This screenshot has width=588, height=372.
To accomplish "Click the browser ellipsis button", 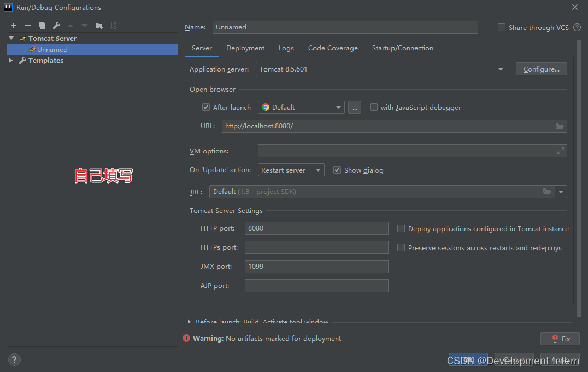I will click(x=354, y=107).
